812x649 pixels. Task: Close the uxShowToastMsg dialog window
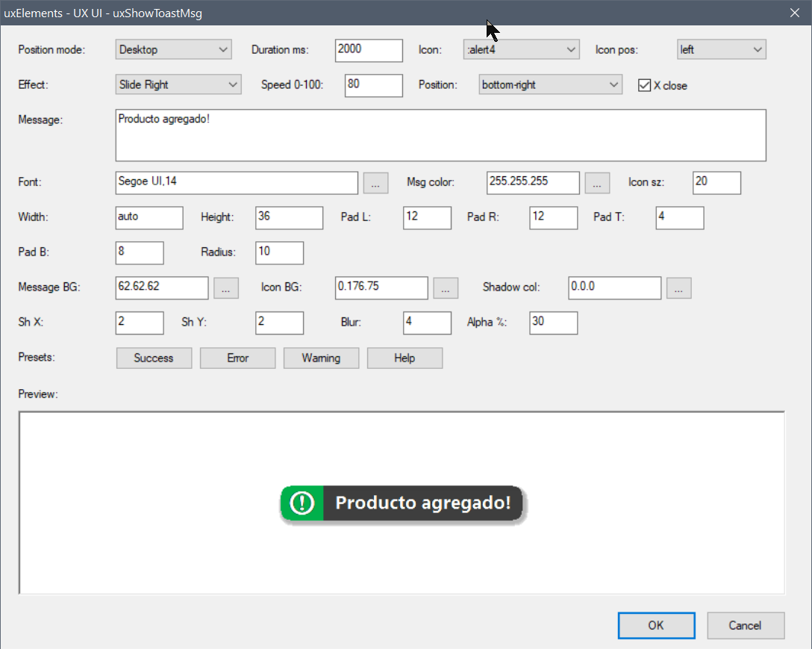[795, 13]
